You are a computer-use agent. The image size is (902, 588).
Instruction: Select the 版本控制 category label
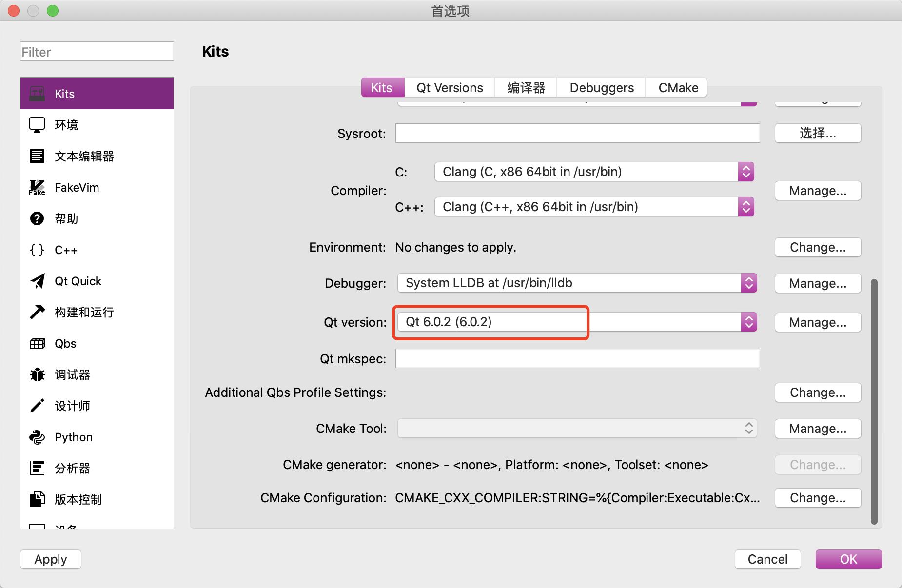[x=78, y=499]
